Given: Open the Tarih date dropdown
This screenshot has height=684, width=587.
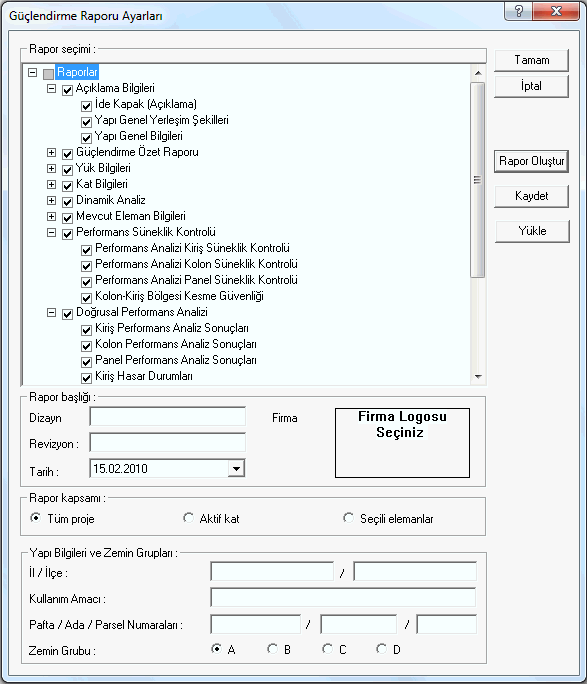Looking at the screenshot, I should pos(236,469).
